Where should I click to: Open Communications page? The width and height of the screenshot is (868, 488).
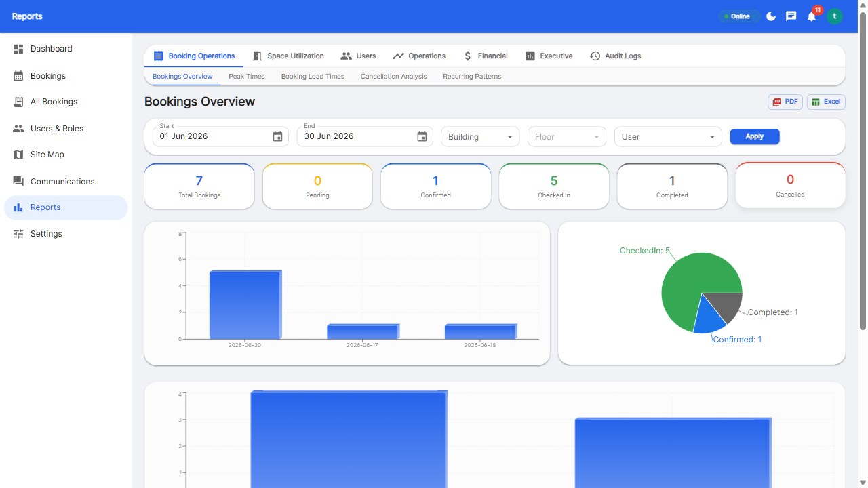tap(66, 182)
